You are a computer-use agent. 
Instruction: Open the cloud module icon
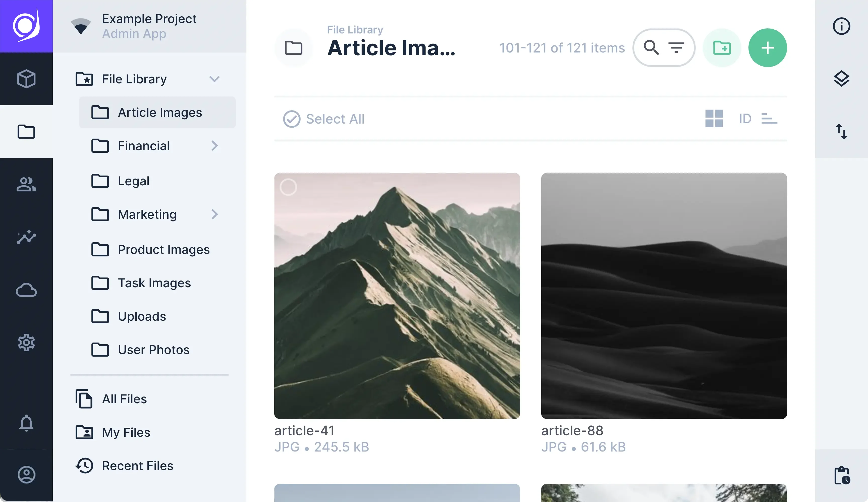tap(26, 290)
